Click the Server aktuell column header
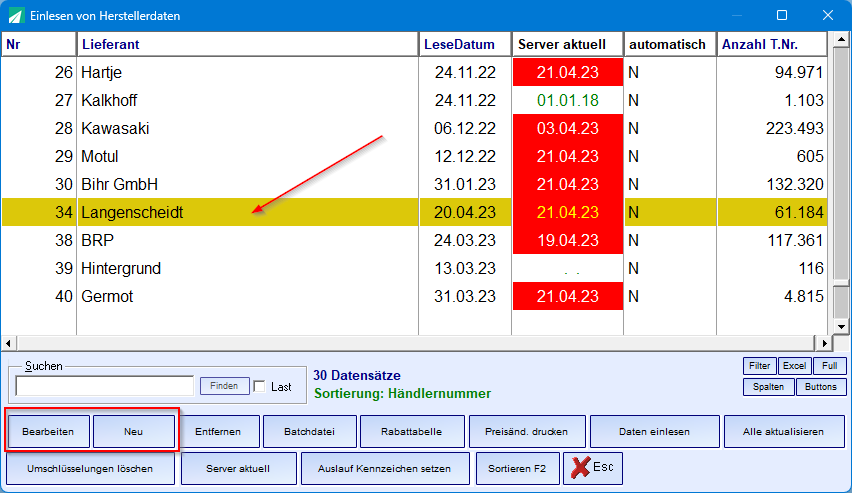 [567, 44]
